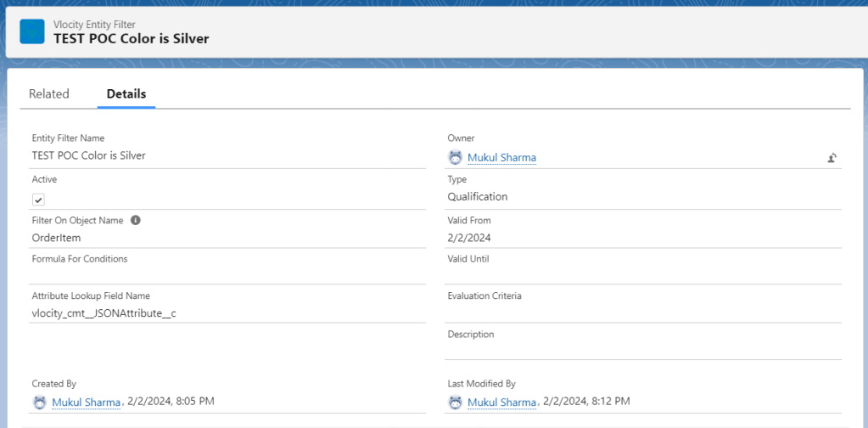Image resolution: width=868 pixels, height=428 pixels.
Task: Click the OrderItem object name value
Action: [x=56, y=238]
